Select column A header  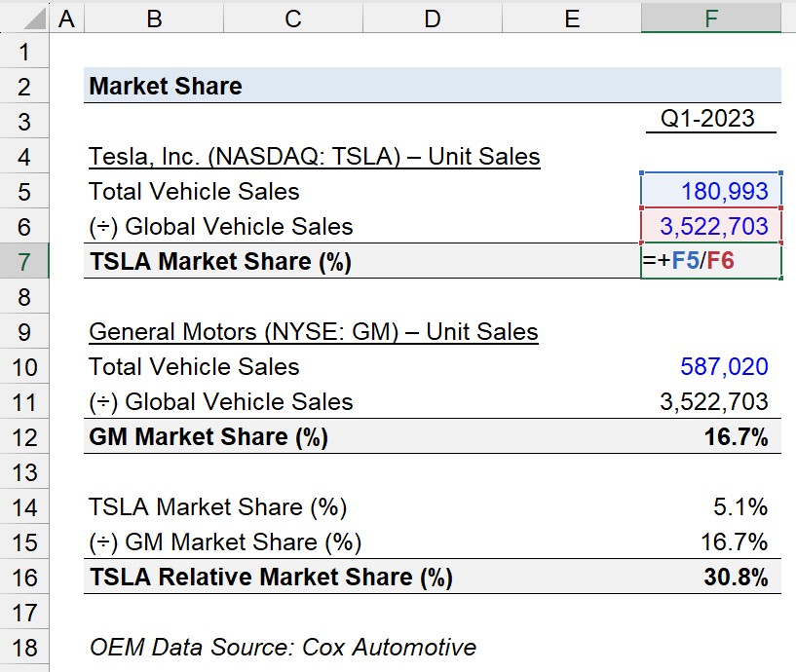[x=66, y=19]
